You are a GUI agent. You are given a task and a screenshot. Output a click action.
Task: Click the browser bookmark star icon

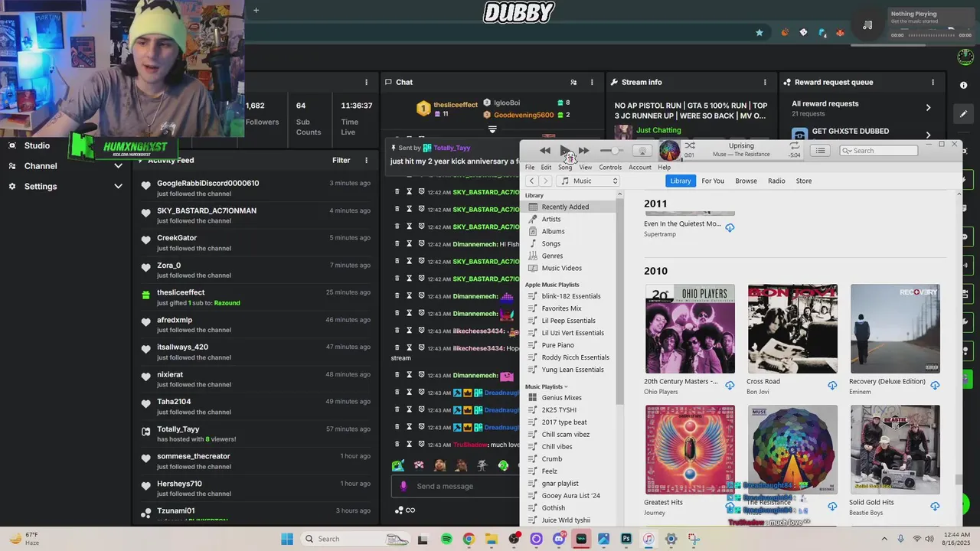(759, 33)
